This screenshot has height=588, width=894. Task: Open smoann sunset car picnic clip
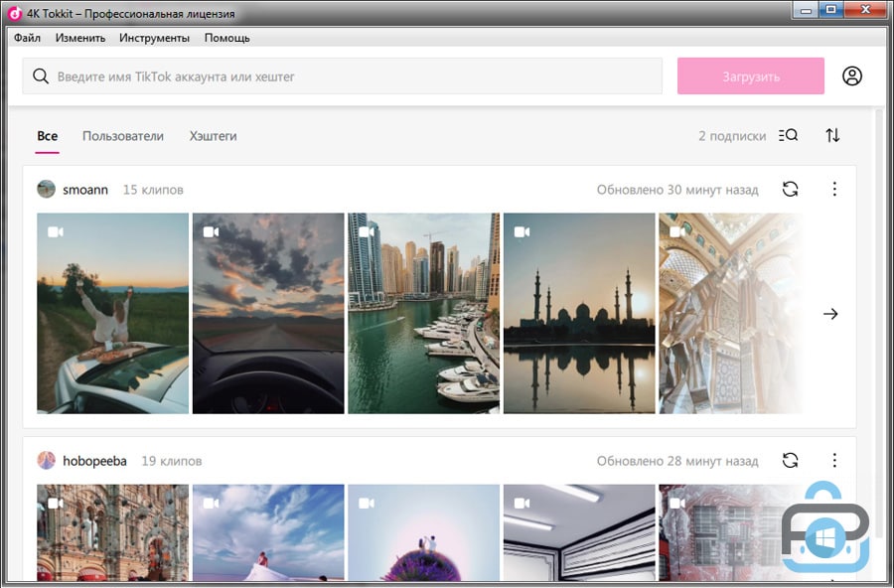[x=113, y=313]
